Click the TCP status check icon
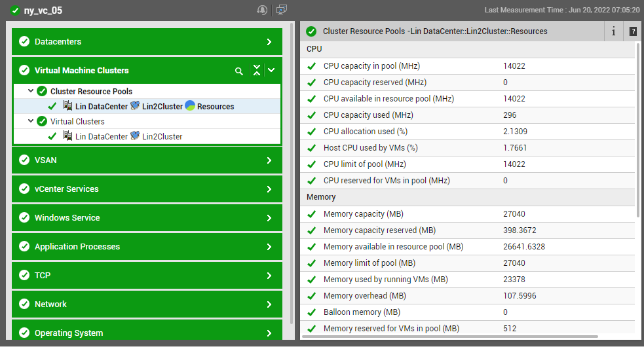 24,275
